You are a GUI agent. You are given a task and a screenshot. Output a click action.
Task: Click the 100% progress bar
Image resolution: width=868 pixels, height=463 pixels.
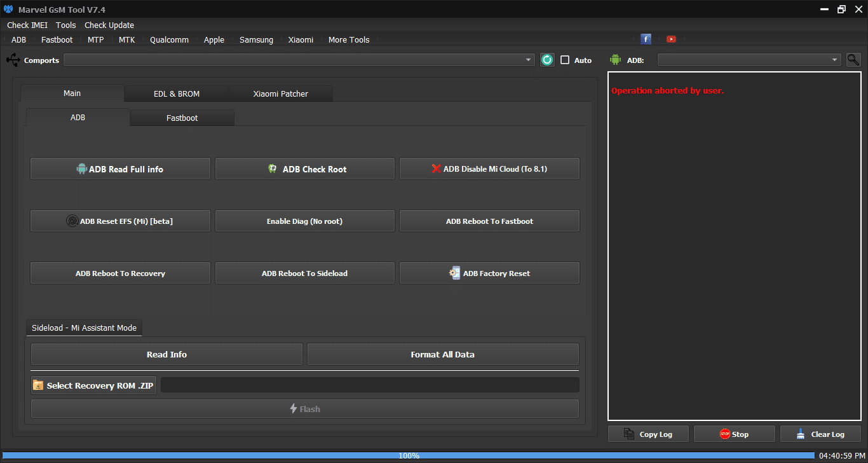pyautogui.click(x=408, y=455)
